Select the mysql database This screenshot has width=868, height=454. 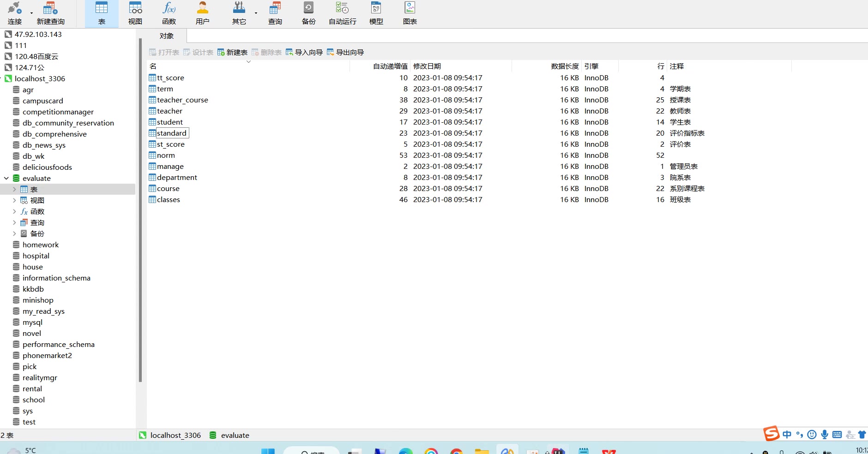(32, 322)
